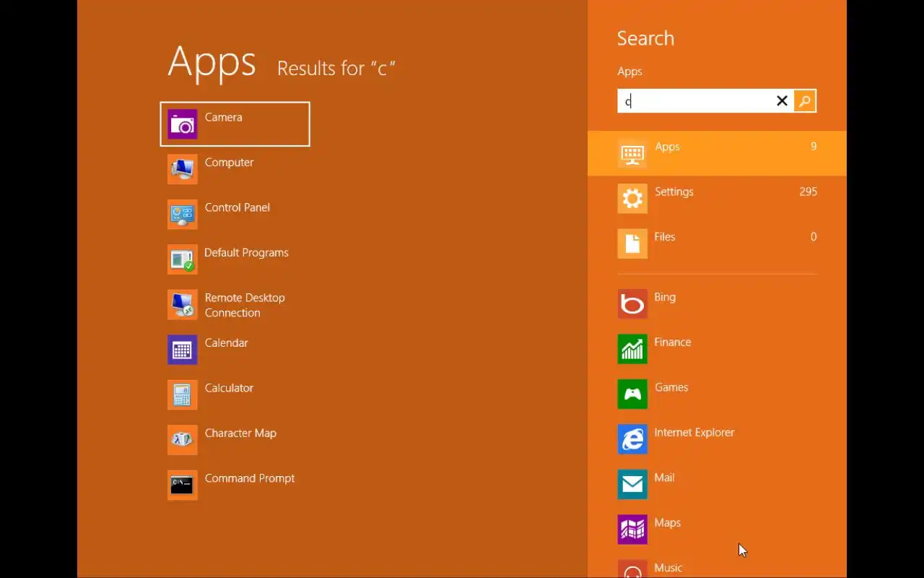The width and height of the screenshot is (924, 578).
Task: Click the Character Map result label
Action: click(x=240, y=433)
